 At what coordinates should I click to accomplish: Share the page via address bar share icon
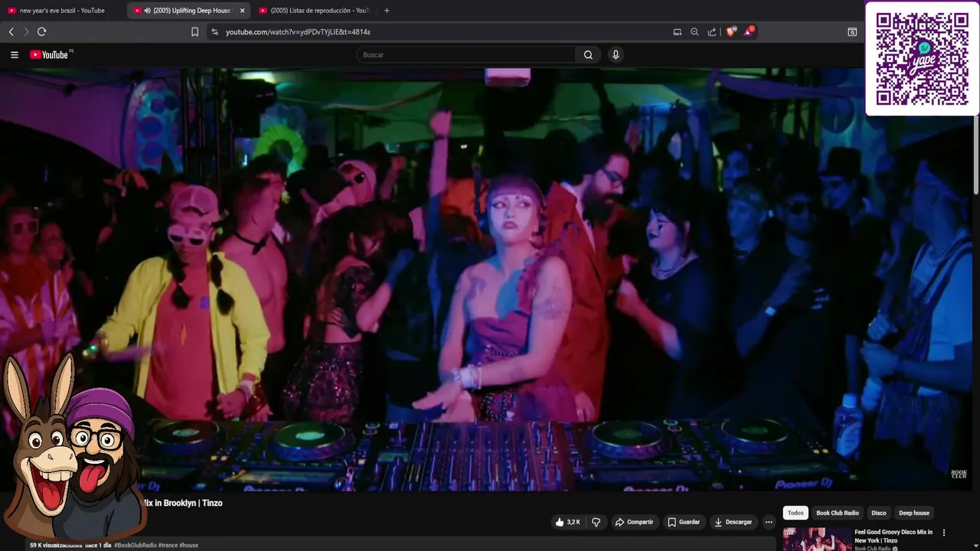(712, 31)
